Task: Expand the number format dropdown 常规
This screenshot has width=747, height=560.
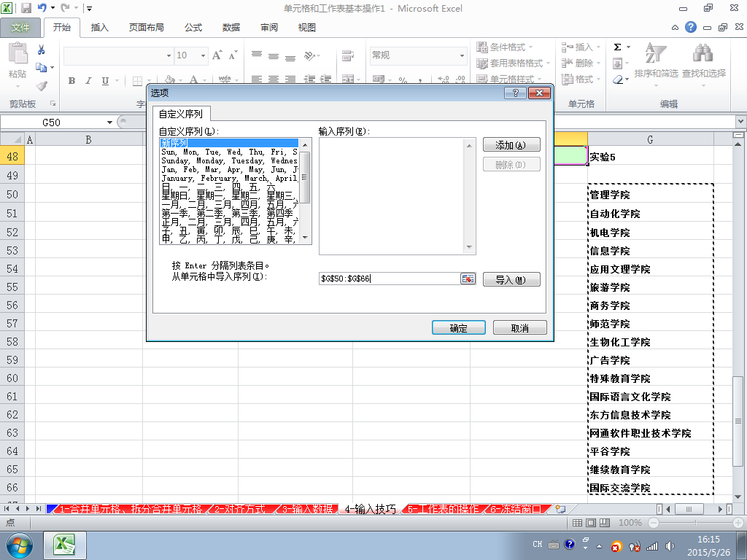Action: click(x=462, y=55)
